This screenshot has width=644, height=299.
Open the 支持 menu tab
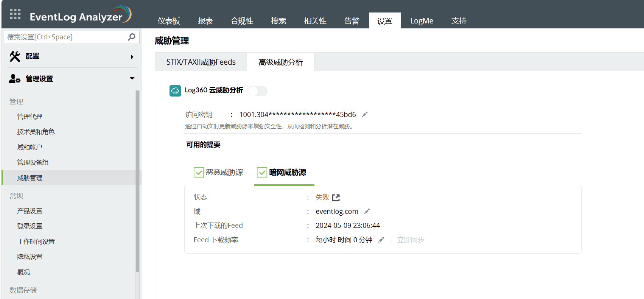point(459,21)
